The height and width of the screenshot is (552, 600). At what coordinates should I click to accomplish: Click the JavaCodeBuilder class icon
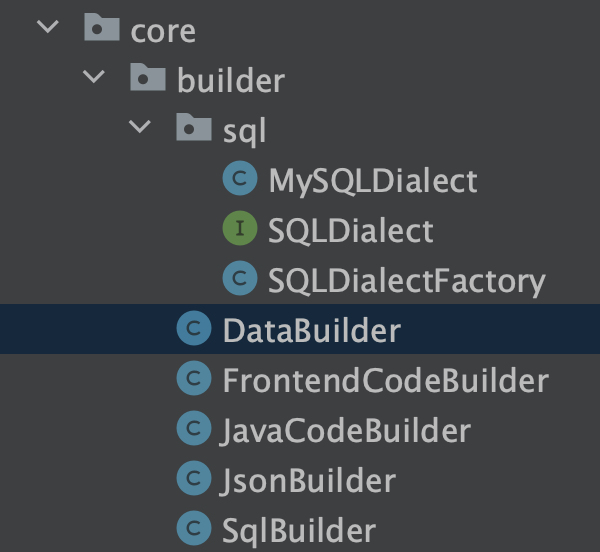click(193, 430)
